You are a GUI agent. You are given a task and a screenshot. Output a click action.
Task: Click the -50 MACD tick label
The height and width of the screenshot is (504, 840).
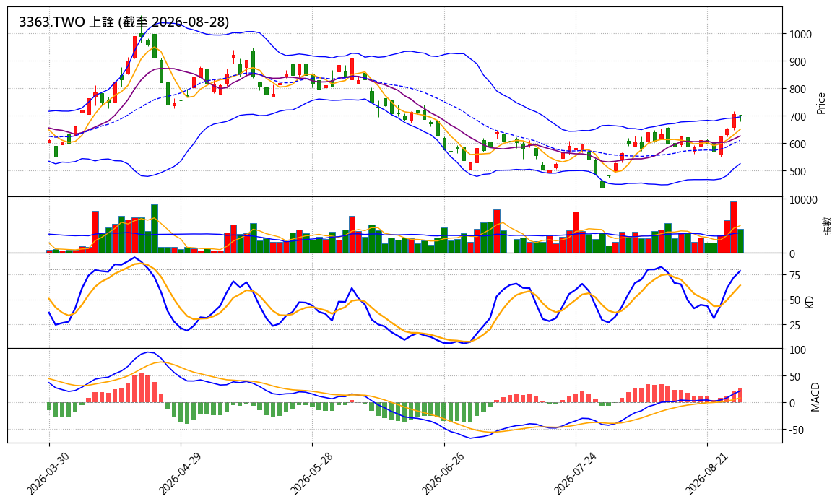click(796, 430)
